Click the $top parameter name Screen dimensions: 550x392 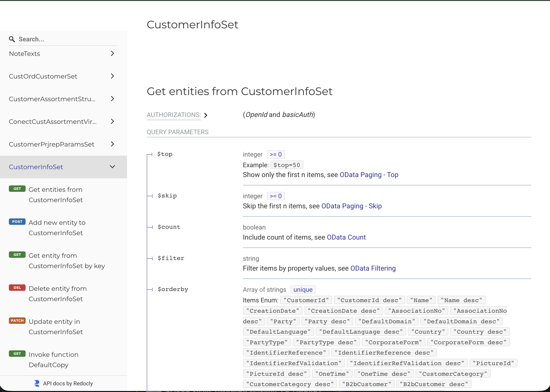165,154
